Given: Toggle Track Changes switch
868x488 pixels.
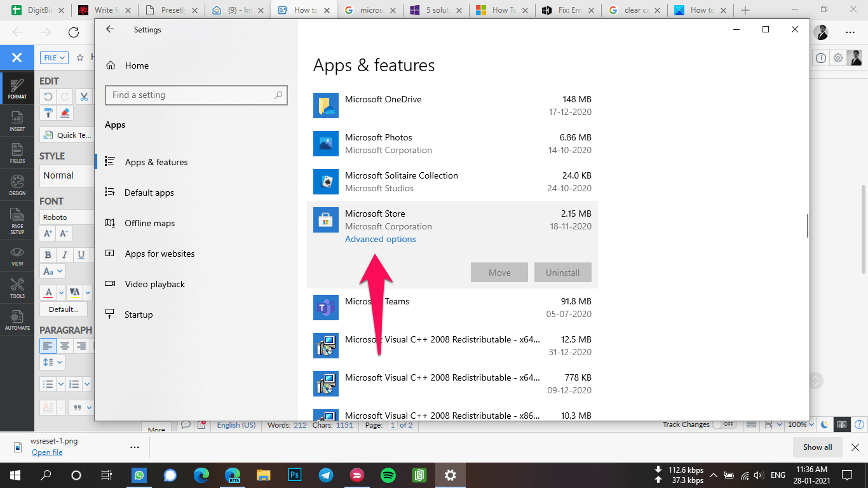Looking at the screenshot, I should pos(724,424).
